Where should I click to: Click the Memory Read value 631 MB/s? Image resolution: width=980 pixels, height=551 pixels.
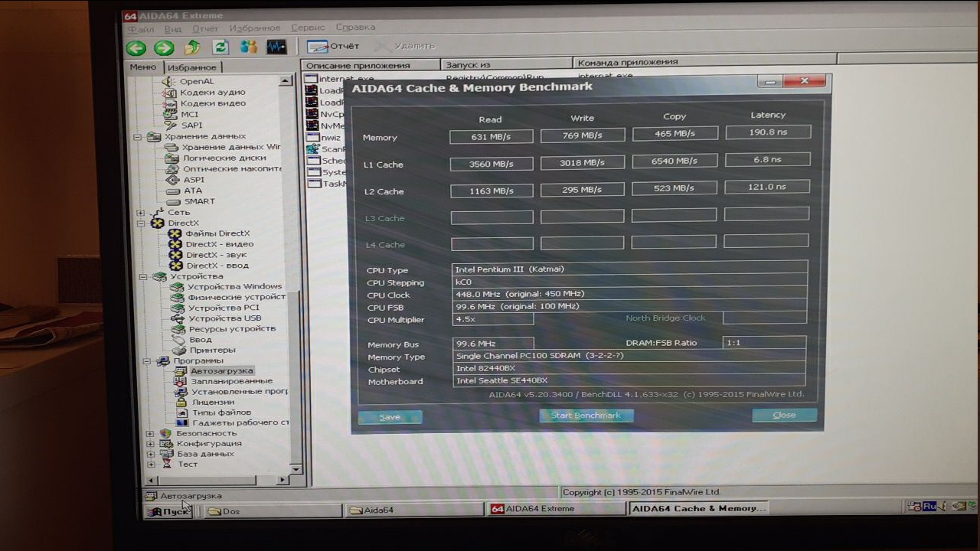[491, 137]
